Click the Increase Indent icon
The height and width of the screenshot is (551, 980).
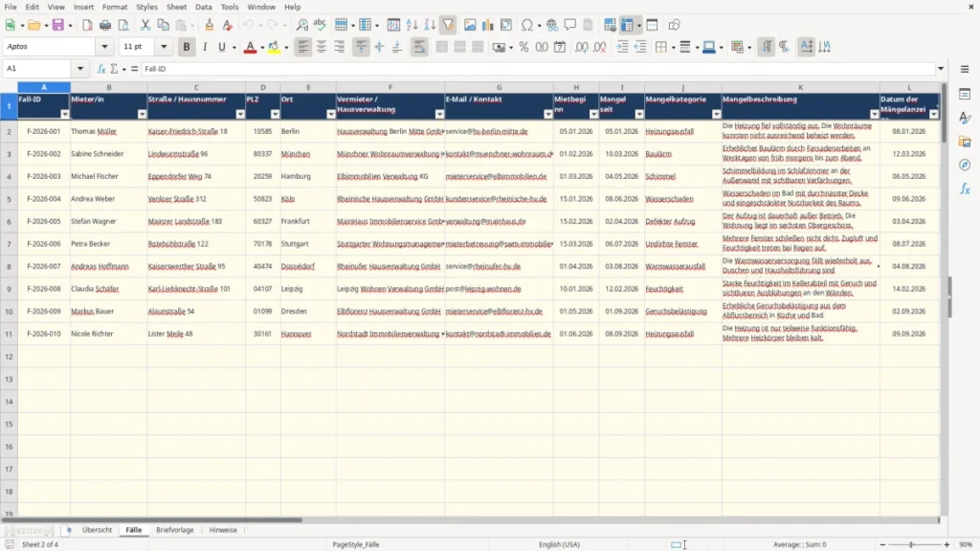pos(622,47)
